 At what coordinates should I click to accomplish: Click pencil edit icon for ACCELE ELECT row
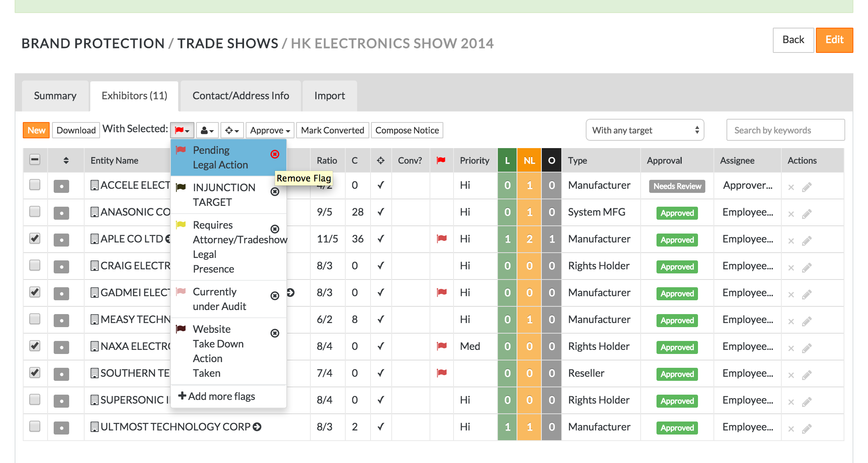807,187
